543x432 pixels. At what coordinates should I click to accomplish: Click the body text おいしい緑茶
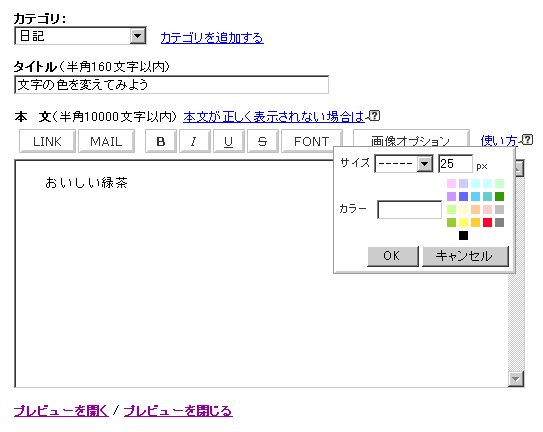(86, 183)
